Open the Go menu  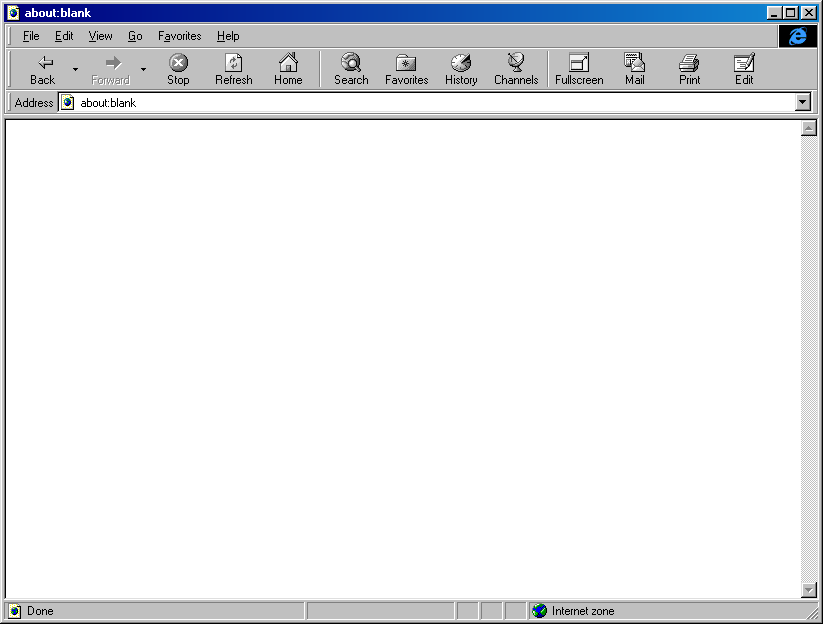[135, 36]
